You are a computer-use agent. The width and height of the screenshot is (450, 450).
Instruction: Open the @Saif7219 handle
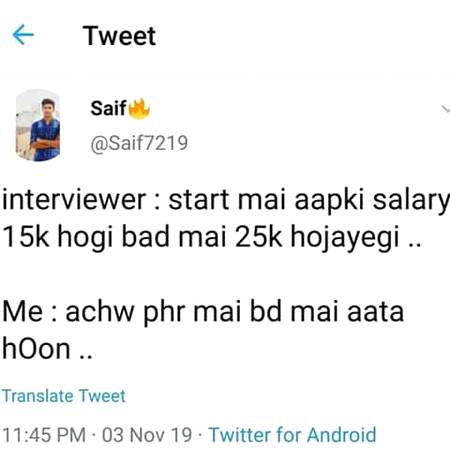tap(139, 143)
